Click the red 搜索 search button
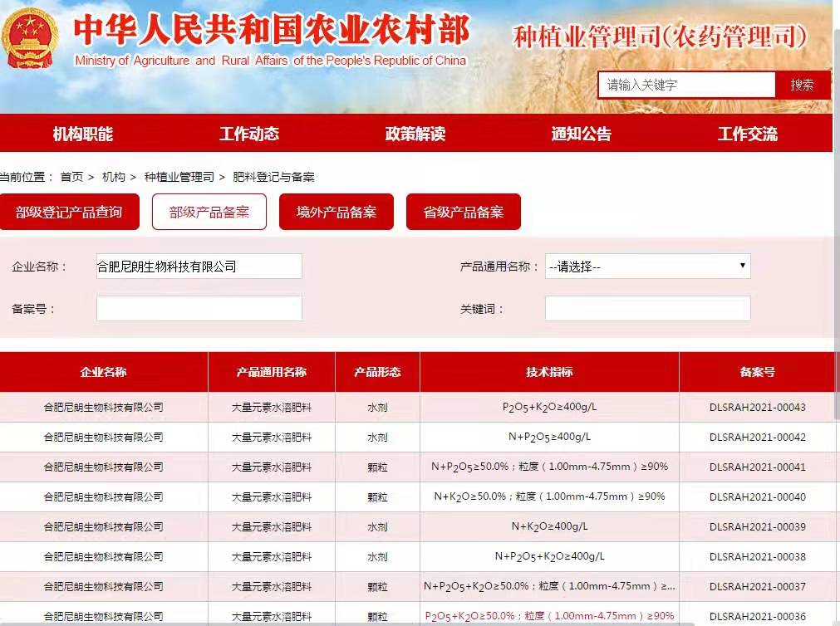The height and width of the screenshot is (626, 840). point(802,85)
